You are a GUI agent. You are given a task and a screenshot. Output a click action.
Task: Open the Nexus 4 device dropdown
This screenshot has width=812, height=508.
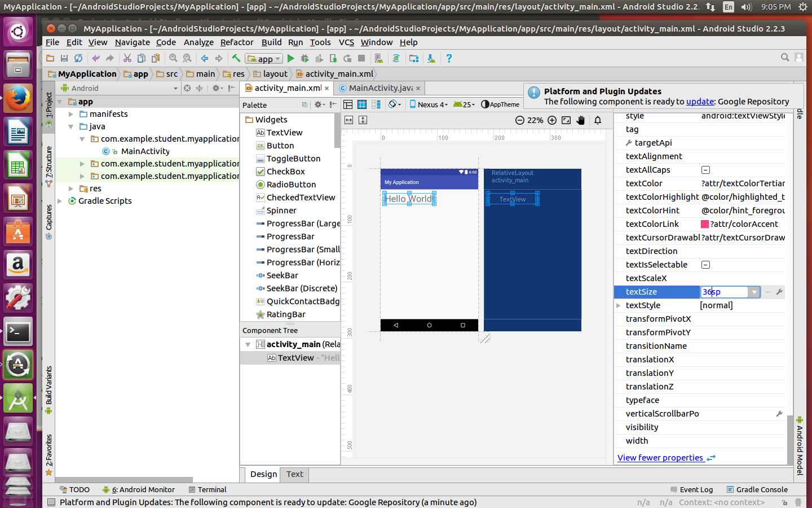click(x=429, y=104)
